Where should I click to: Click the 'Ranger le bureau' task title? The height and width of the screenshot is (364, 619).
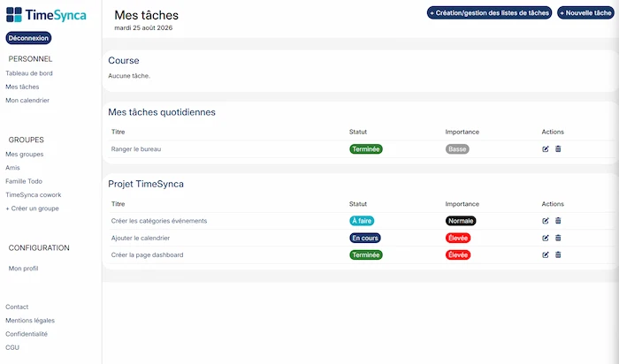pos(136,149)
